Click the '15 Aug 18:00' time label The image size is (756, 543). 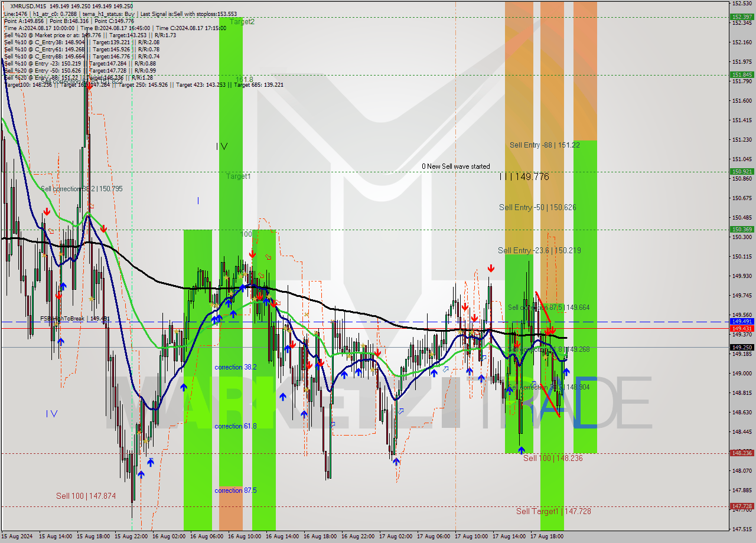(x=93, y=537)
